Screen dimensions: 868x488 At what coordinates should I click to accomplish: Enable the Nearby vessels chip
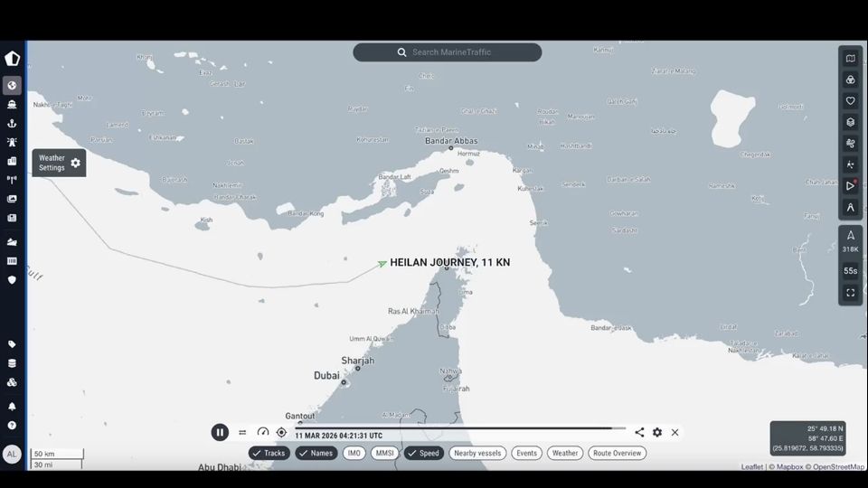477,453
